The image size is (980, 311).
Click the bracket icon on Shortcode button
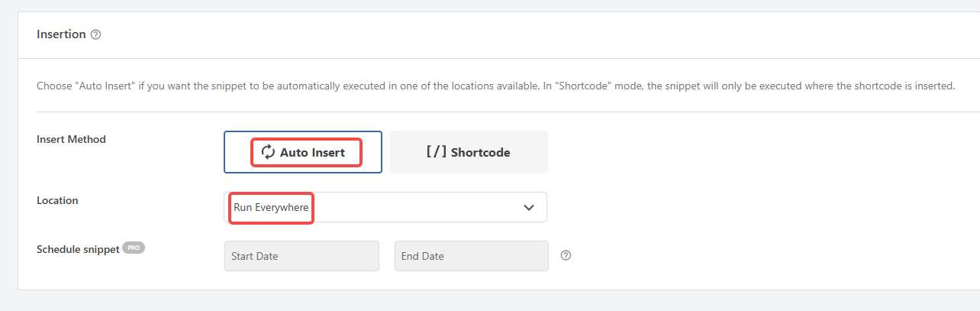[436, 152]
